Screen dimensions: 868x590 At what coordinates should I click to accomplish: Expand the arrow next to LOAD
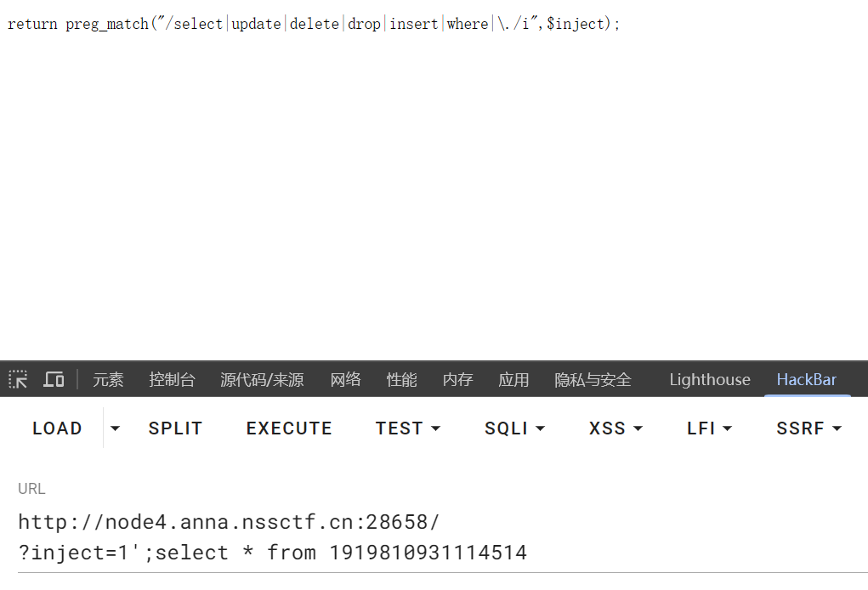click(x=115, y=428)
